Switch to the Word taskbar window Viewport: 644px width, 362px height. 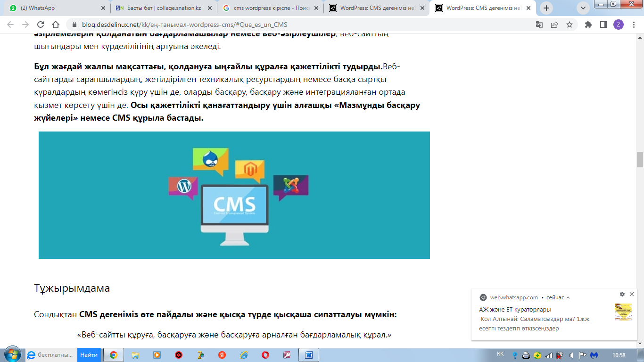coord(309,355)
